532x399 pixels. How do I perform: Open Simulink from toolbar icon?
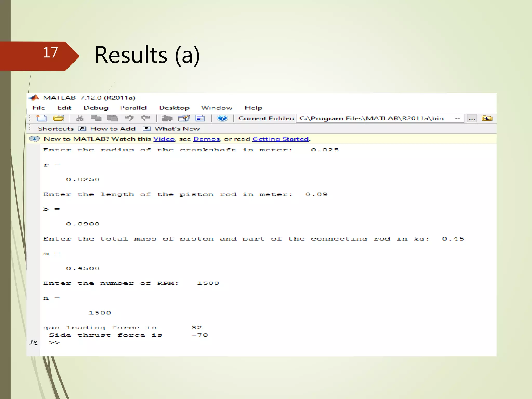(167, 118)
